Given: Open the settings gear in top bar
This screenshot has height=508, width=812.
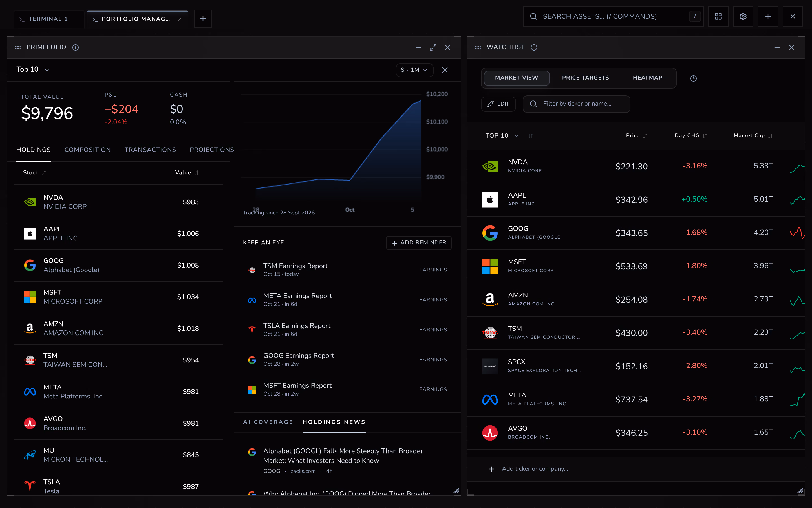Looking at the screenshot, I should point(743,16).
